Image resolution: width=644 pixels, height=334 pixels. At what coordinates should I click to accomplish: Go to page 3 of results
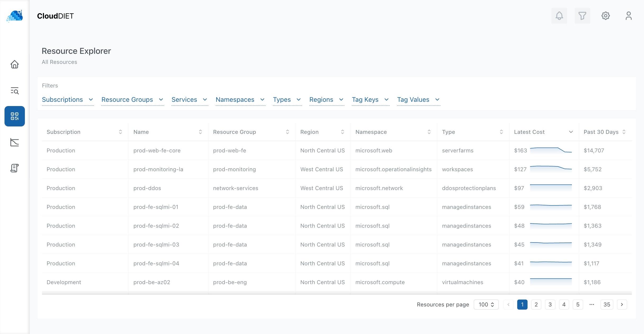point(550,305)
